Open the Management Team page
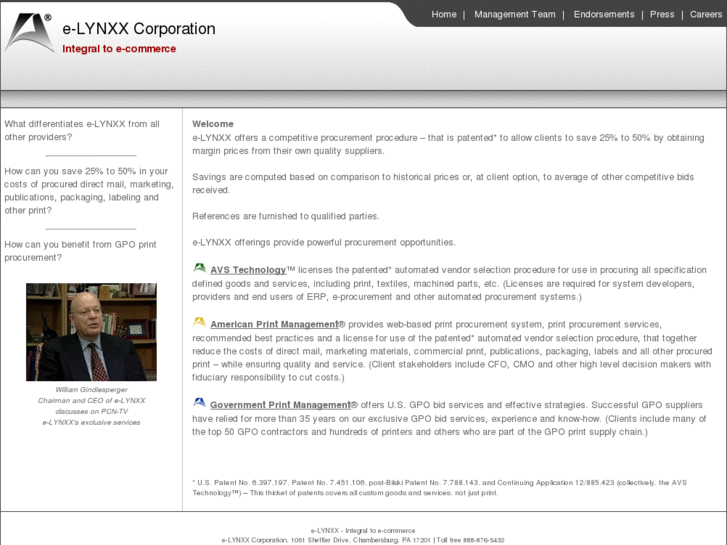The image size is (727, 545). point(515,14)
